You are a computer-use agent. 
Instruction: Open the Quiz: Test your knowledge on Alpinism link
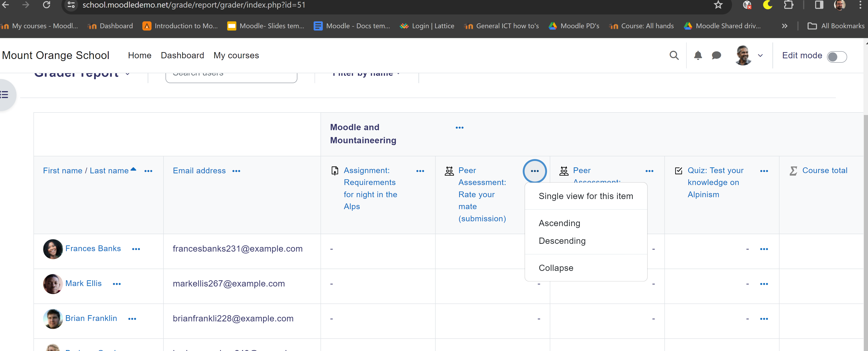tap(715, 183)
